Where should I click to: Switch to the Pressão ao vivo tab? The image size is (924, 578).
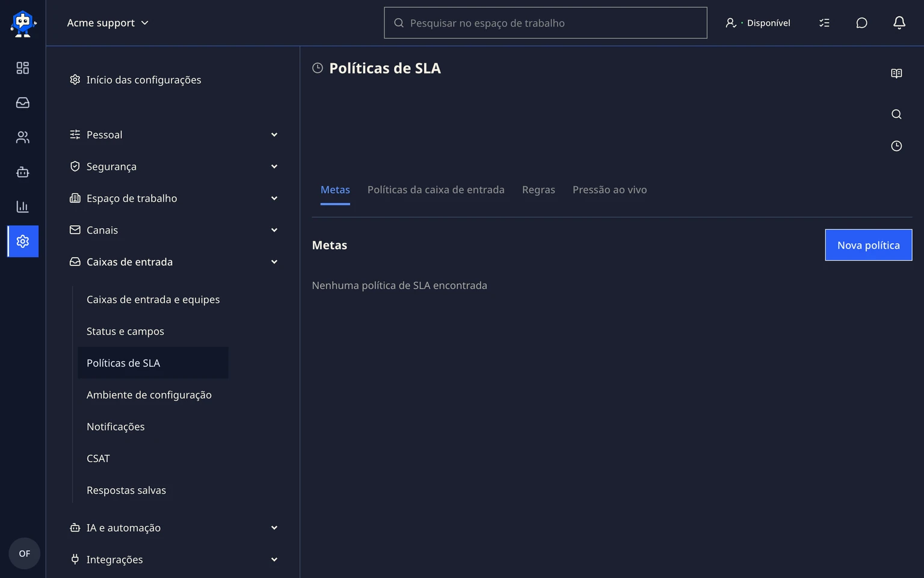tap(609, 190)
